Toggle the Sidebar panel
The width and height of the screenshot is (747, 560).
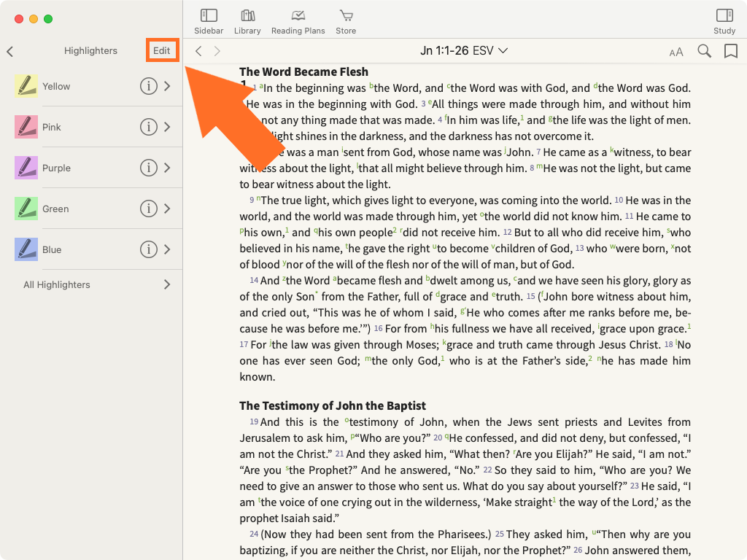tap(209, 21)
